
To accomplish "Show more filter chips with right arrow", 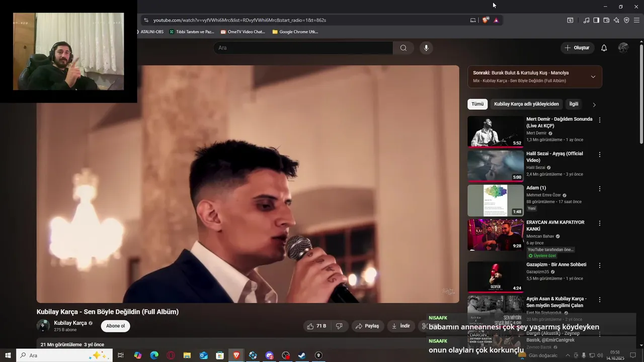I will coord(594,105).
